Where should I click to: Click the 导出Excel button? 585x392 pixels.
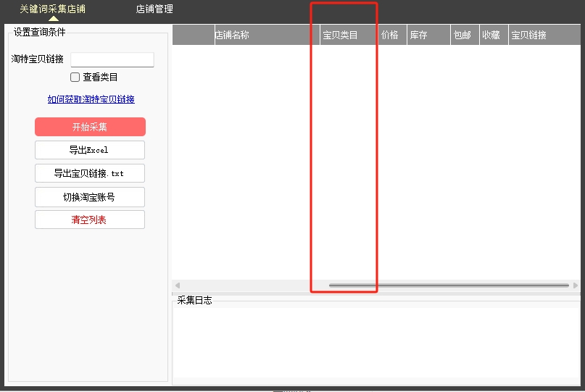point(90,150)
